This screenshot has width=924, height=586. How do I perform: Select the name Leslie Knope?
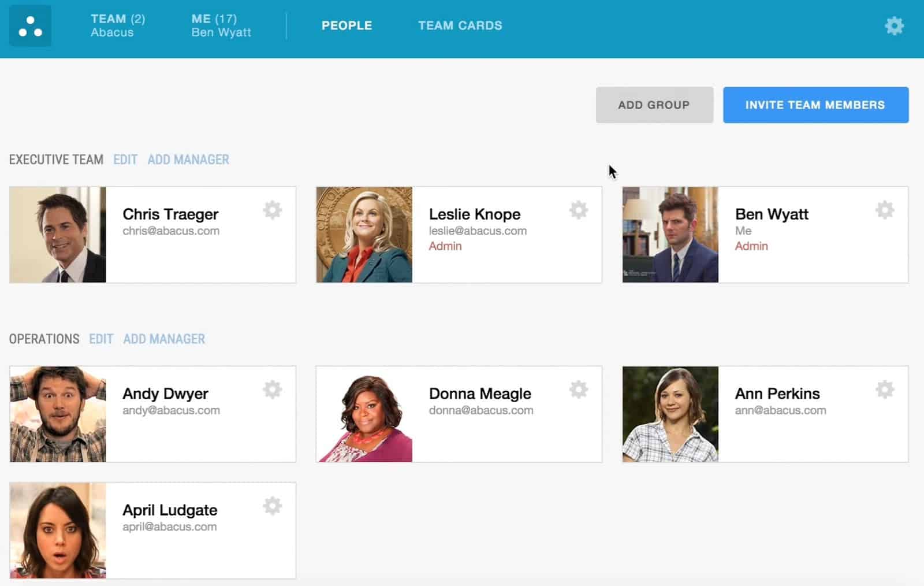click(x=475, y=214)
